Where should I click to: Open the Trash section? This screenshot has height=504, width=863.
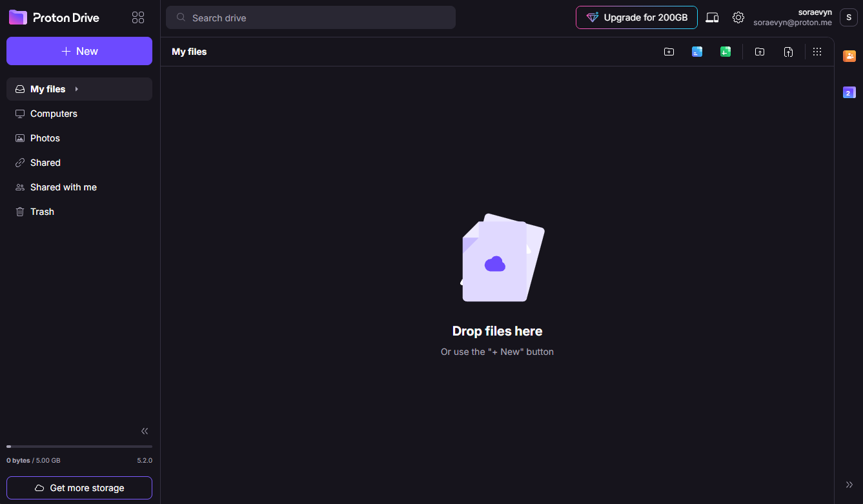pyautogui.click(x=42, y=212)
